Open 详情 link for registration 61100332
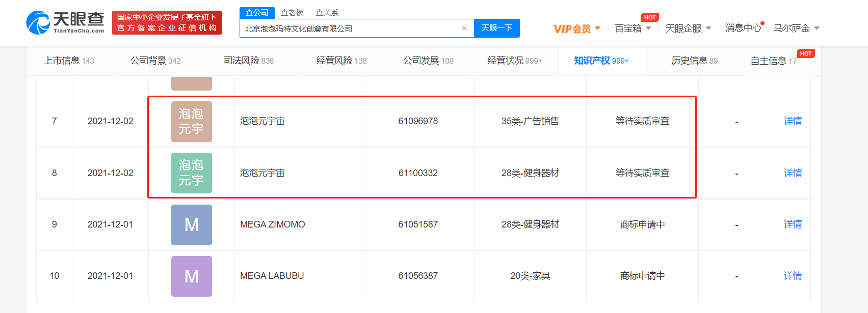The height and width of the screenshot is (313, 868). click(793, 173)
